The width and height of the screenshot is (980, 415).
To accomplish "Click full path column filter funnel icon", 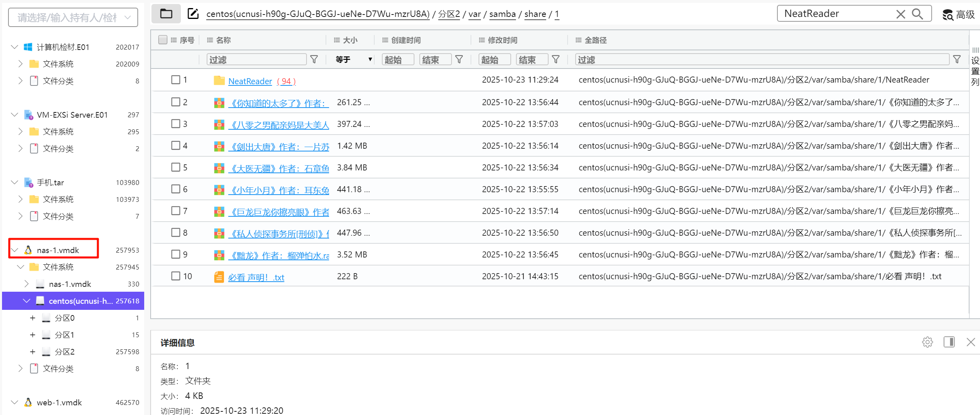I will [957, 60].
